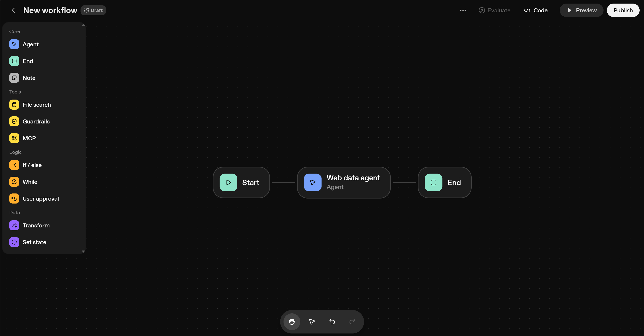Viewport: 644px width, 336px height.
Task: Switch to the selection cursor tool
Action: tap(311, 322)
